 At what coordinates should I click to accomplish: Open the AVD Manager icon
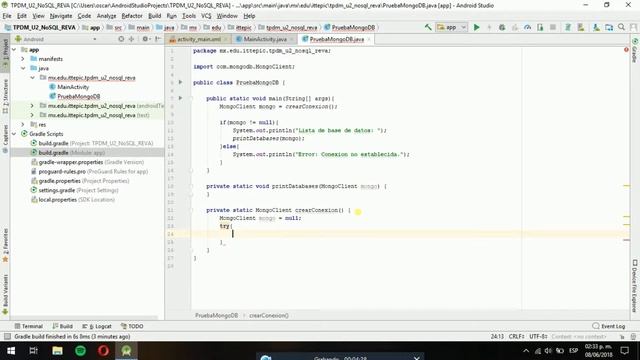581,27
